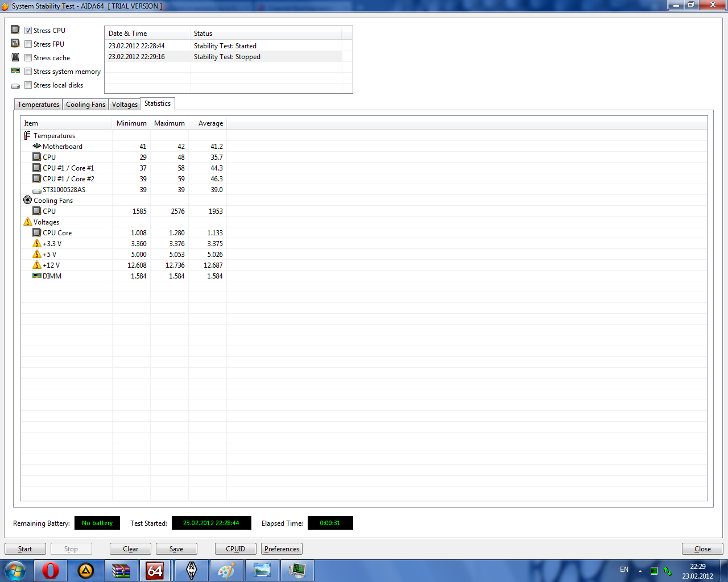Click the Maximum column header
The width and height of the screenshot is (728, 582).
coord(169,123)
